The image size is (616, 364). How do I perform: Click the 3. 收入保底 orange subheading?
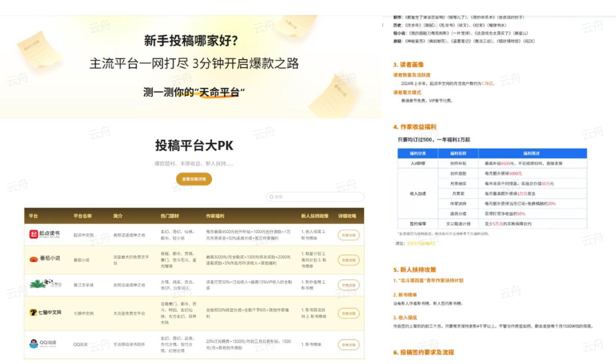click(x=405, y=318)
